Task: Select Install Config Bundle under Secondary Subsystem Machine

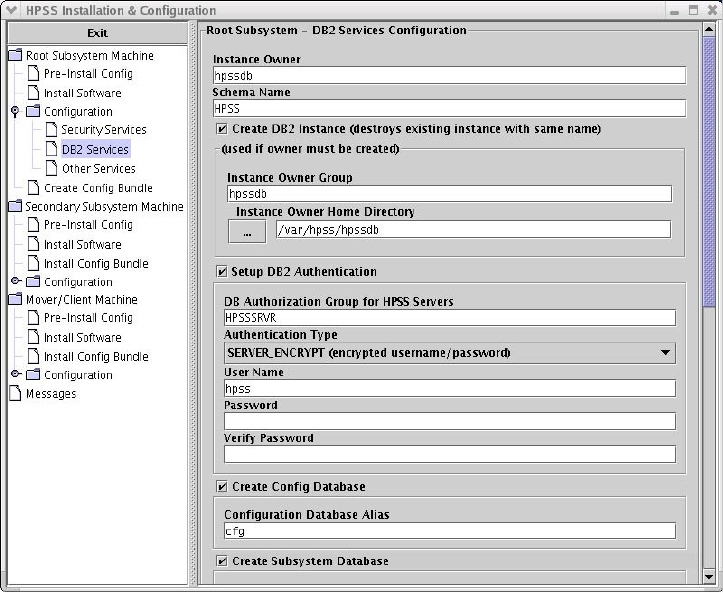Action: pos(96,264)
